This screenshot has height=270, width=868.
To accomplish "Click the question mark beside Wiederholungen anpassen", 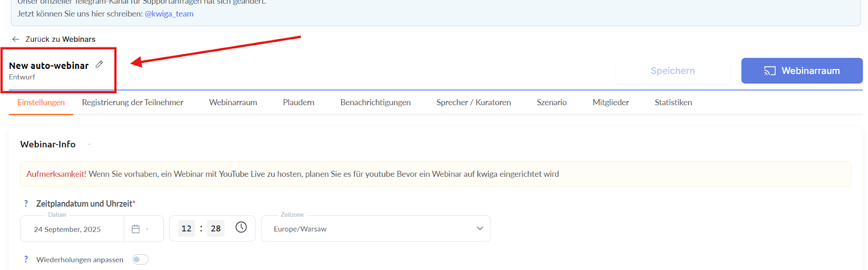I will pyautogui.click(x=25, y=259).
